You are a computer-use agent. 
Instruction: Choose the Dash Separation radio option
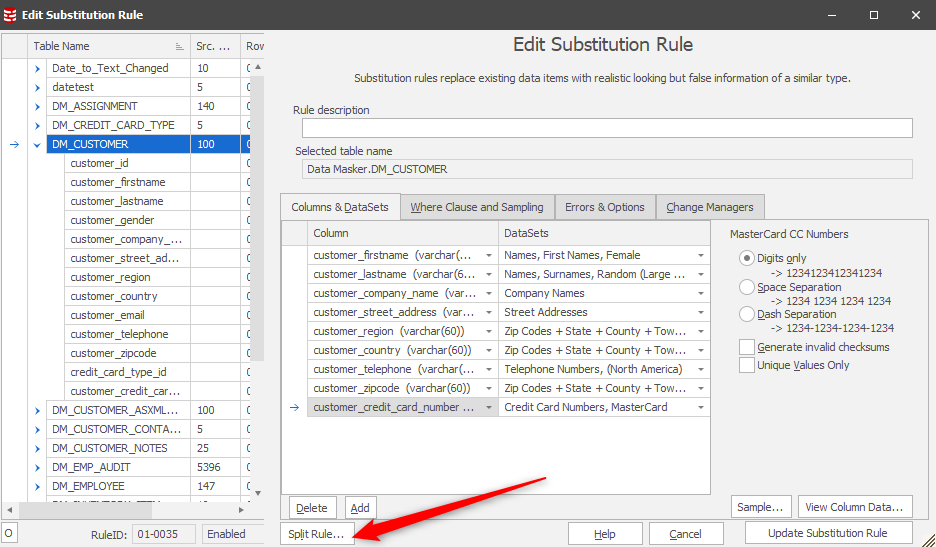pos(747,314)
